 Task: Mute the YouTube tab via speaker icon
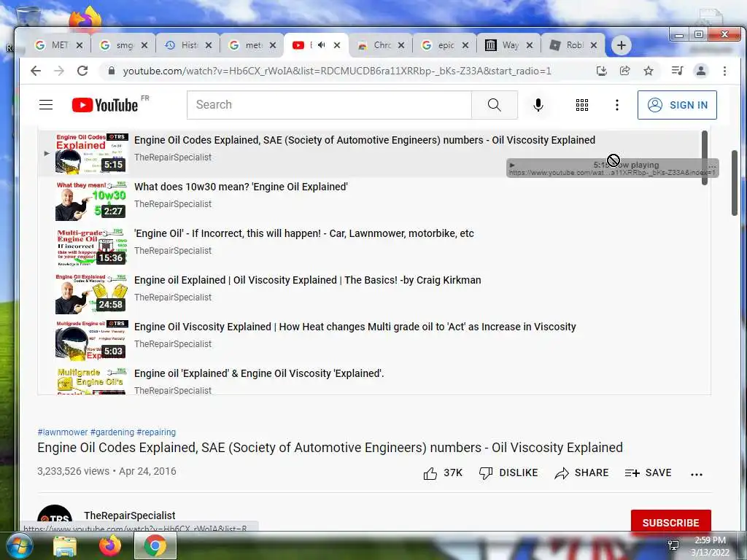(x=322, y=44)
